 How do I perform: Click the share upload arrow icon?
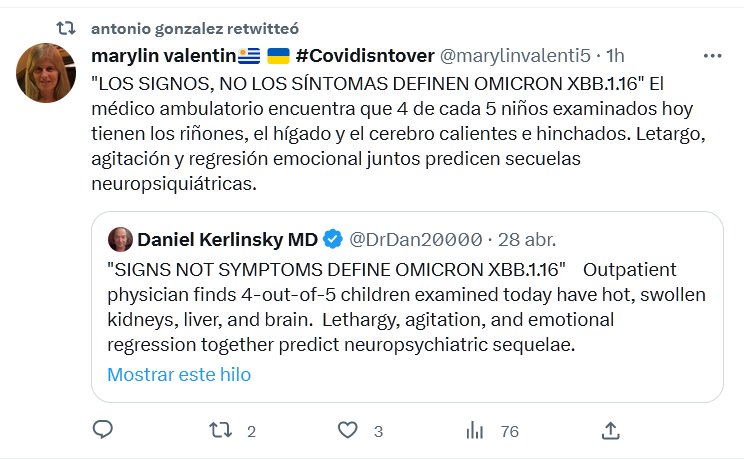pyautogui.click(x=611, y=430)
